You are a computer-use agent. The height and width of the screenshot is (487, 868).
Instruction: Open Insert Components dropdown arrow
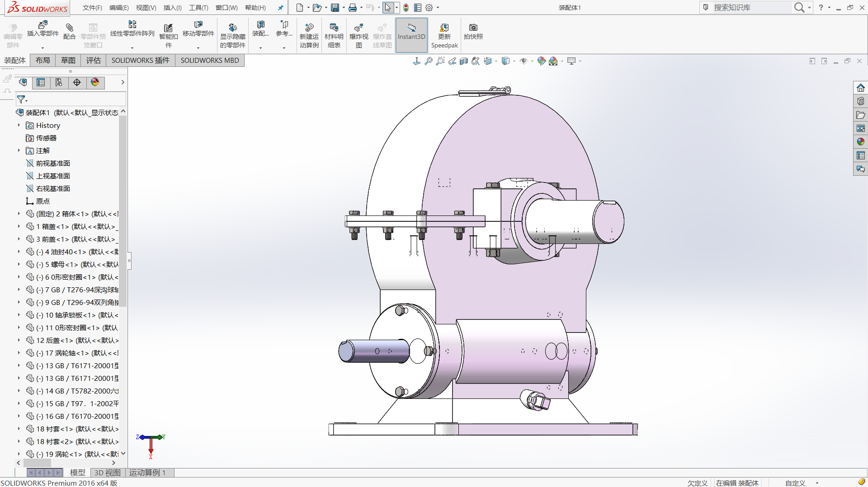(43, 48)
